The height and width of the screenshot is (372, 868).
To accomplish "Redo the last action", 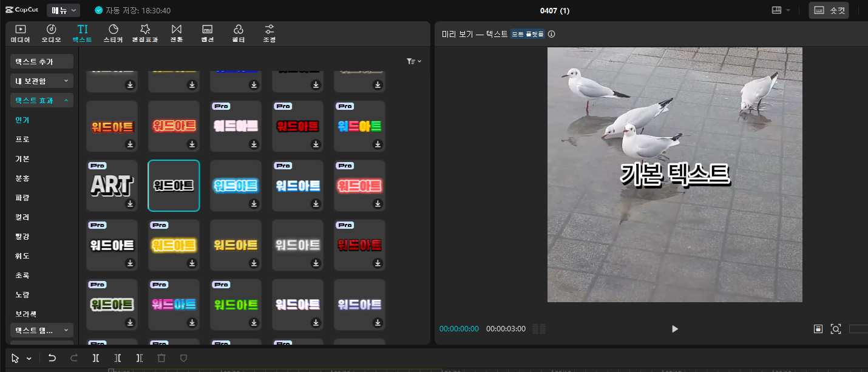I will pos(74,358).
